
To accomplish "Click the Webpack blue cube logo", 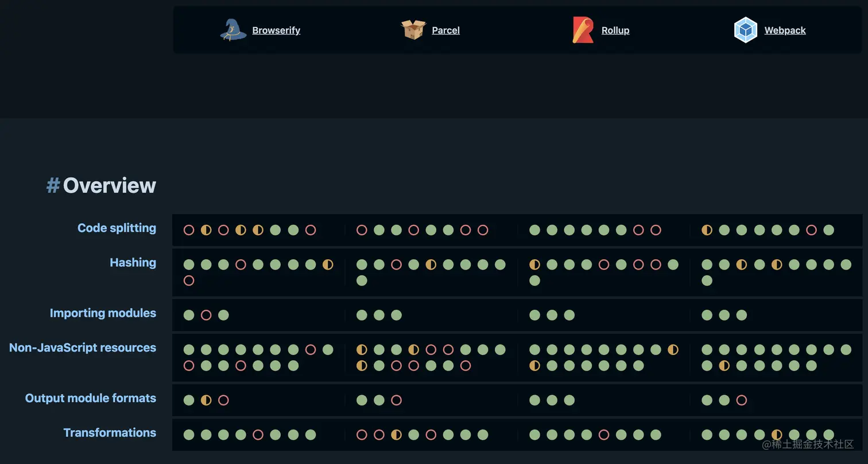I will coord(746,30).
